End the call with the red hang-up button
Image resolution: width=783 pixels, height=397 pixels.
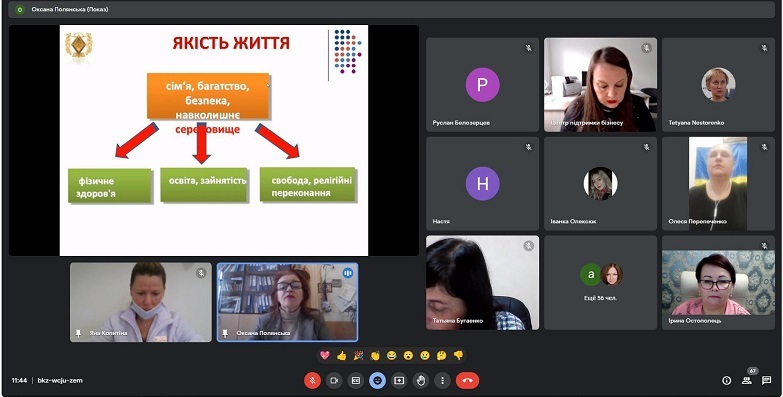pos(467,381)
